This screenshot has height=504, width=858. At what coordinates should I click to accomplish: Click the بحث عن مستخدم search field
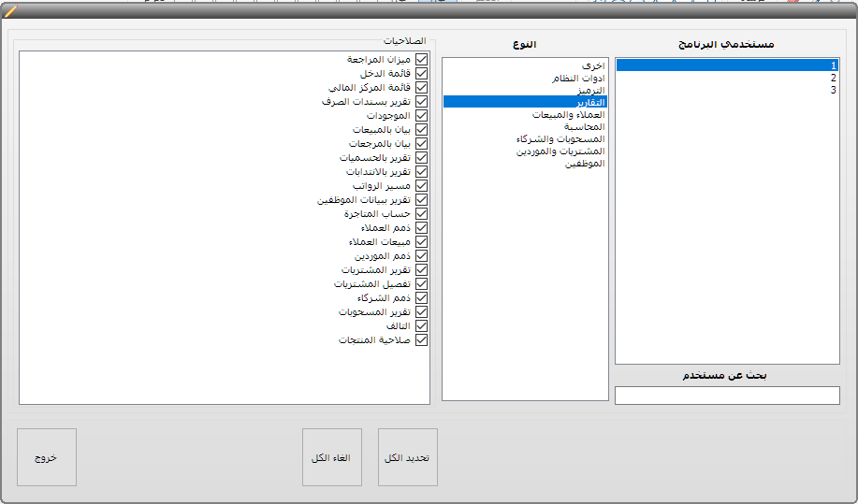pyautogui.click(x=727, y=396)
